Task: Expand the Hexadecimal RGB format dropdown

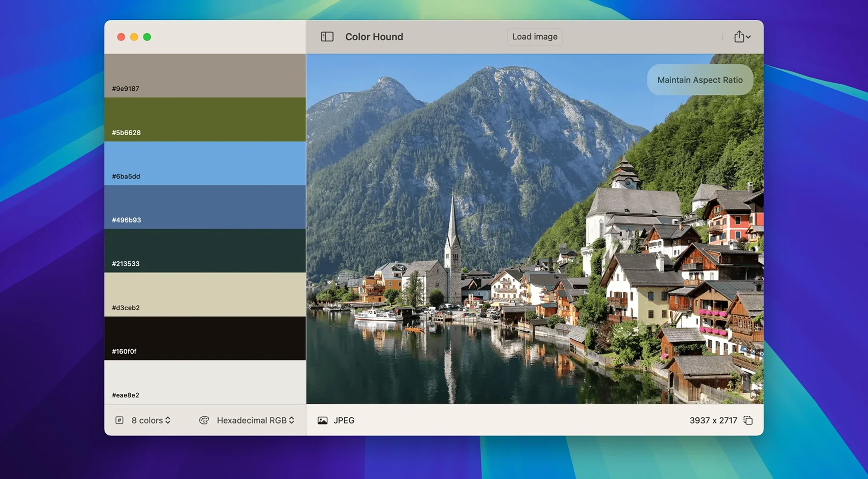Action: pyautogui.click(x=255, y=420)
